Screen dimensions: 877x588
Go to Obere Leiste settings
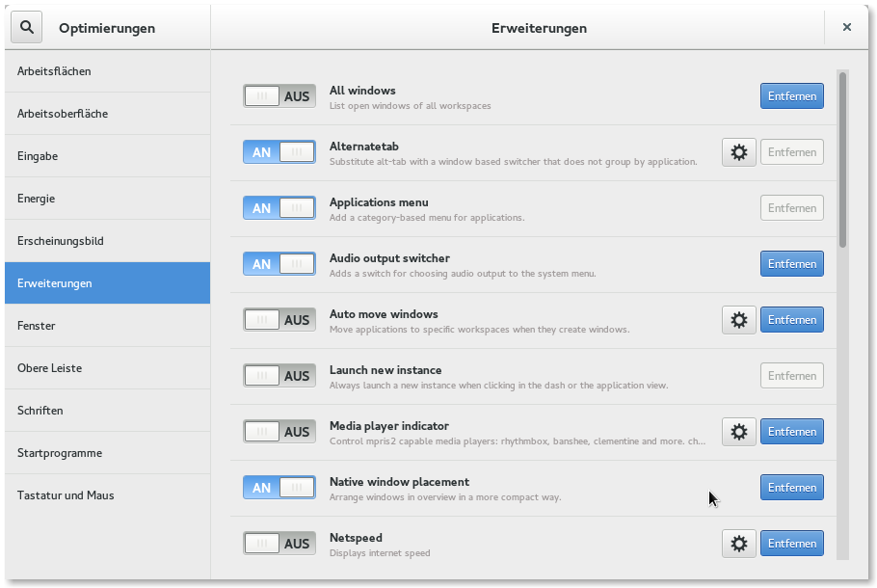[x=107, y=368]
